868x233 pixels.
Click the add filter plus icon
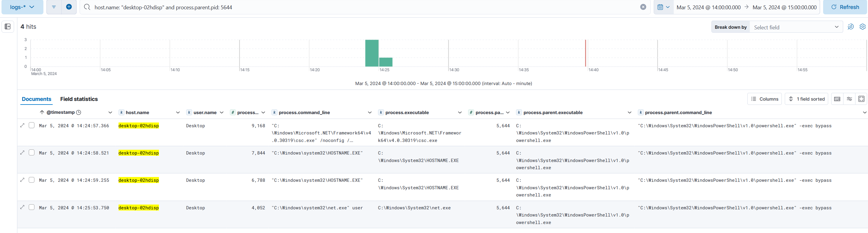click(x=69, y=7)
